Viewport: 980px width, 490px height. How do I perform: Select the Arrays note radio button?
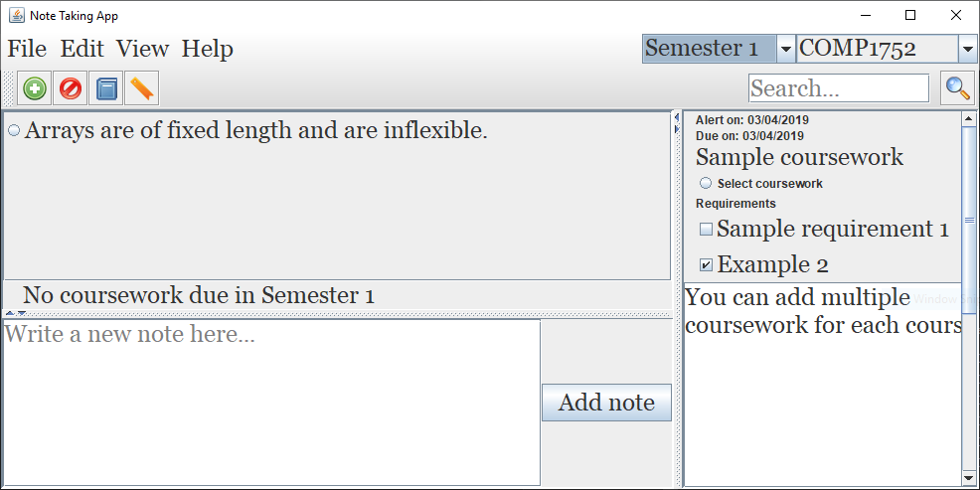14,130
